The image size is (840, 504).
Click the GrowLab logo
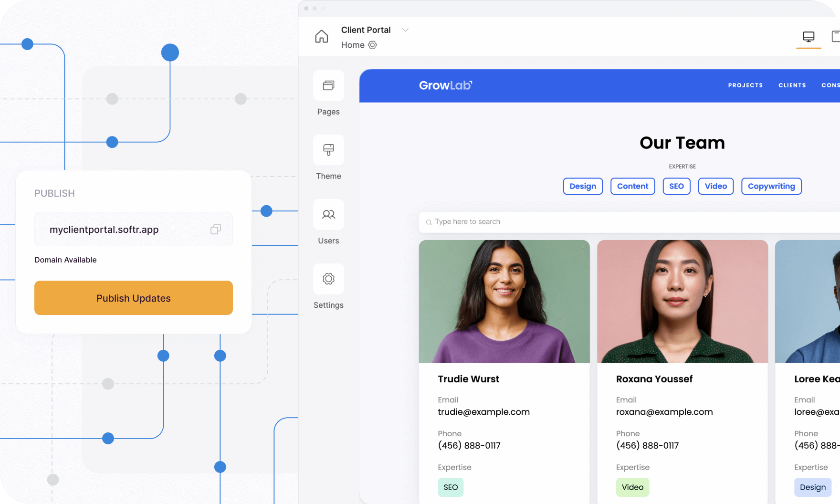tap(446, 85)
